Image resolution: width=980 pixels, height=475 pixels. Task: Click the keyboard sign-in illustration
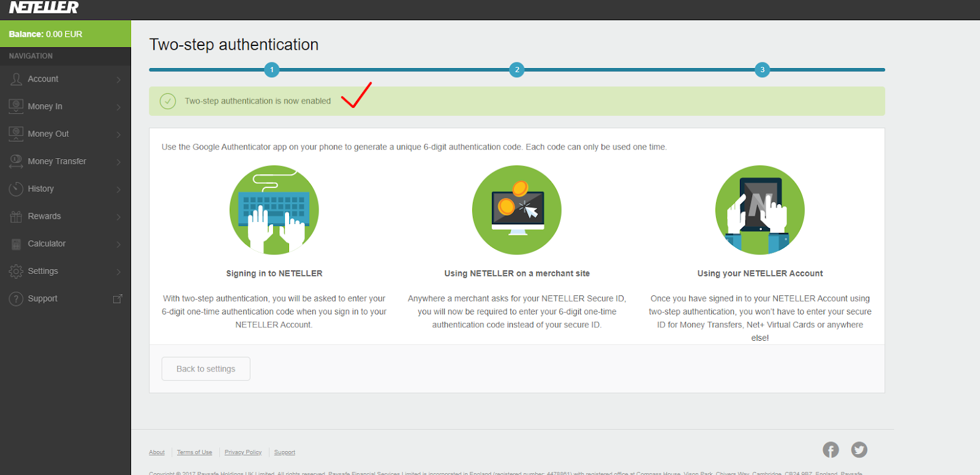(x=274, y=210)
